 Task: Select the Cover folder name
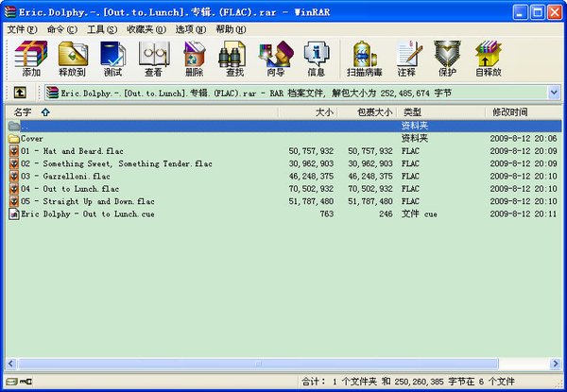click(32, 138)
